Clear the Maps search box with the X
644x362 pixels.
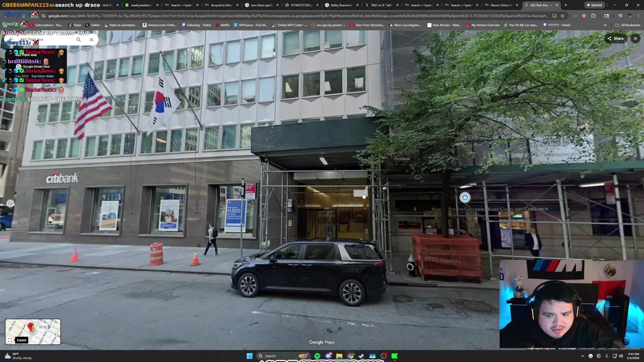click(91, 40)
